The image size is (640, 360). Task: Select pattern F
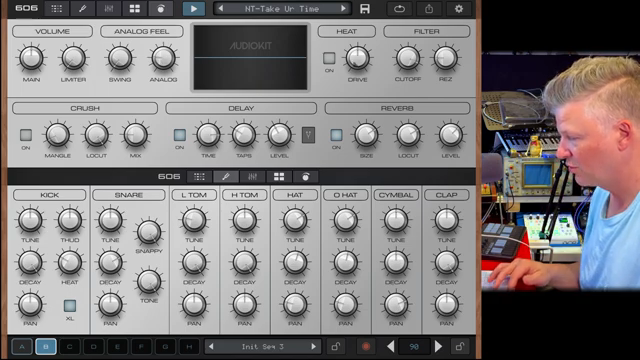pos(141,347)
